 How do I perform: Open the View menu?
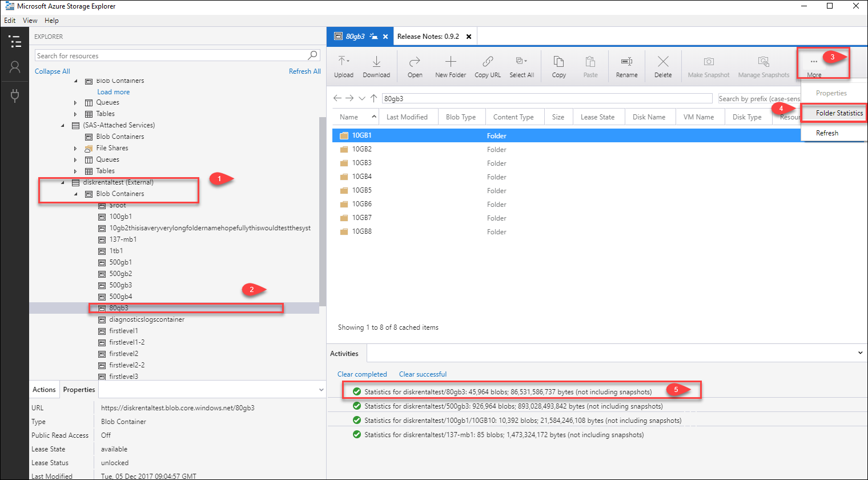point(30,20)
